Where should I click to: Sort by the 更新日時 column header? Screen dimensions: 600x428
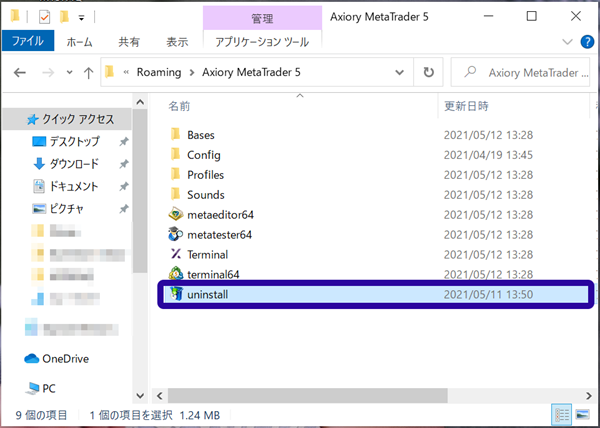click(x=466, y=106)
